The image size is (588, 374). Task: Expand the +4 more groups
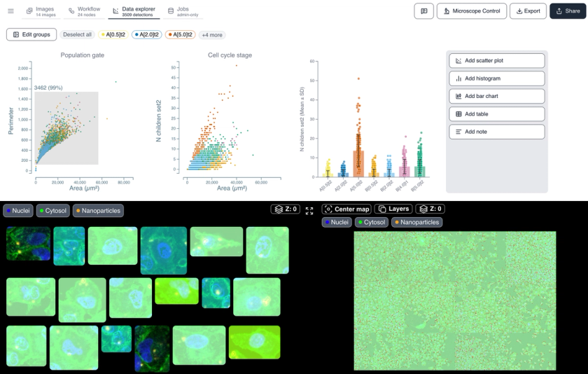[x=212, y=35]
